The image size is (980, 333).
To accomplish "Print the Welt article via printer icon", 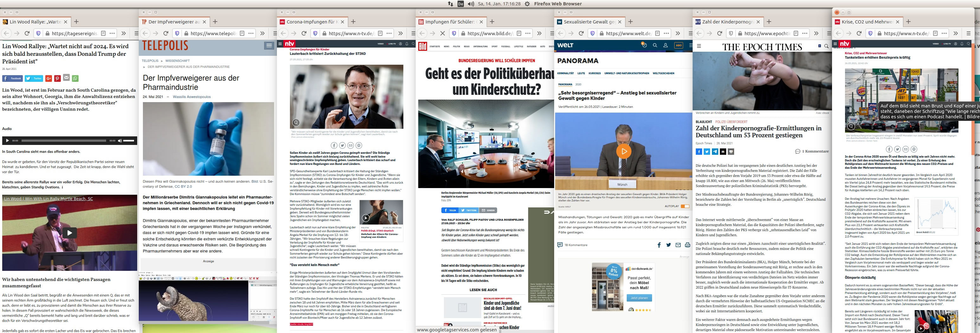I will click(x=687, y=245).
